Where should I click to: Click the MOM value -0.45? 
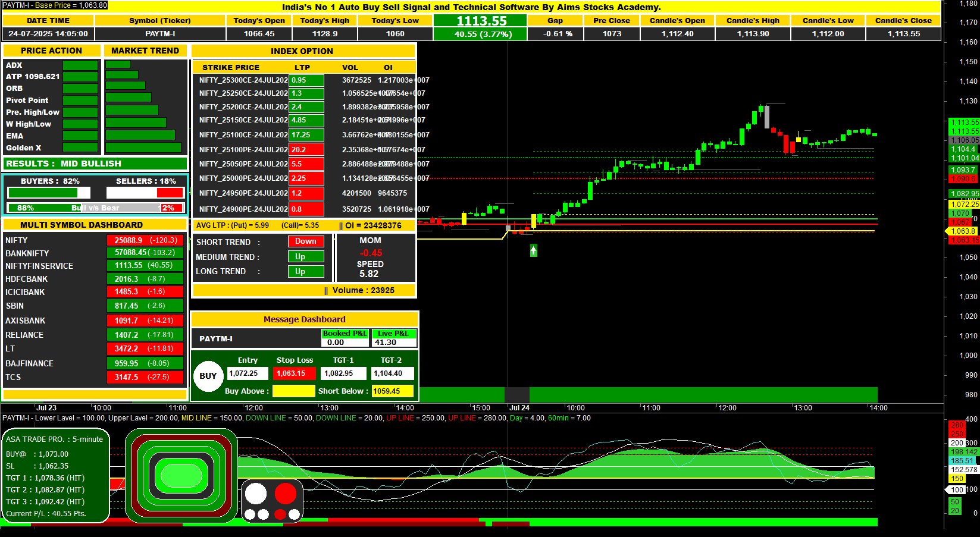point(371,253)
